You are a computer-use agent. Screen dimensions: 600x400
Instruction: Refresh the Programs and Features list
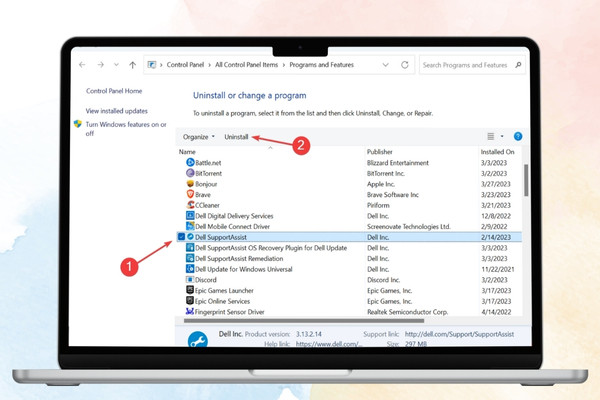(x=404, y=65)
